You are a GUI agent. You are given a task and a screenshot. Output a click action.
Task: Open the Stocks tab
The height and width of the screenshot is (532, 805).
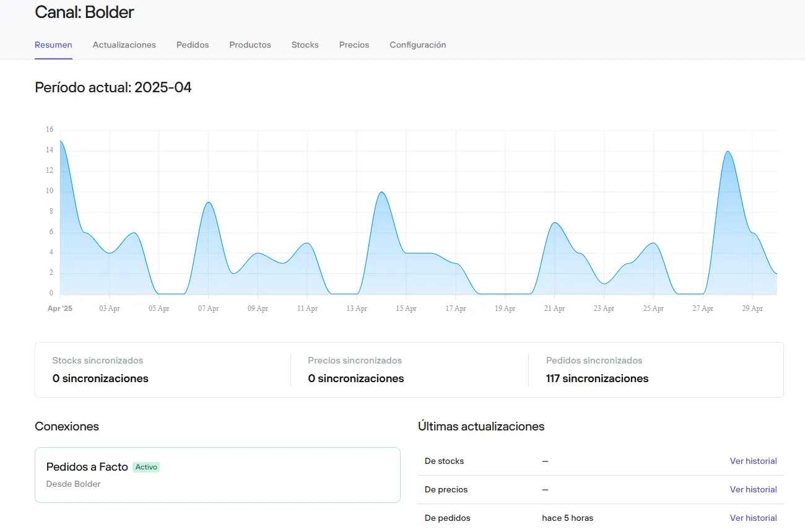click(x=305, y=45)
